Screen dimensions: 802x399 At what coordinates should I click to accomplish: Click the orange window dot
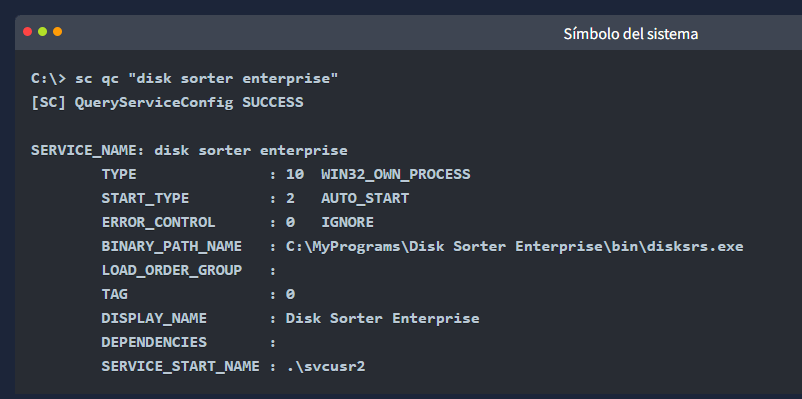(57, 32)
